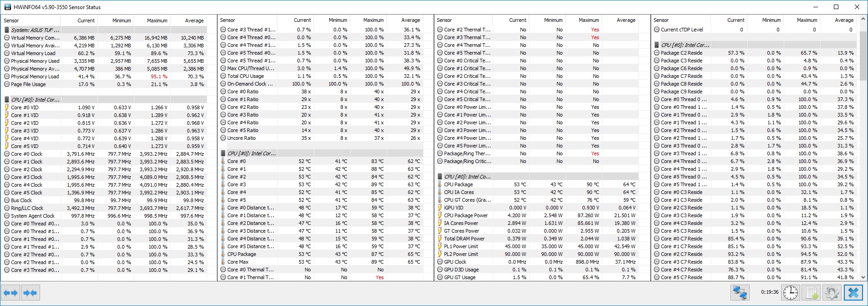Click the scrollbar down arrow
This screenshot has width=868, height=306.
863,276
